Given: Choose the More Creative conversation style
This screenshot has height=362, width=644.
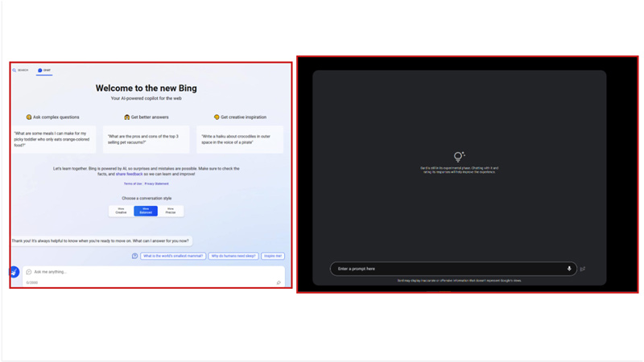Looking at the screenshot, I should 121,211.
